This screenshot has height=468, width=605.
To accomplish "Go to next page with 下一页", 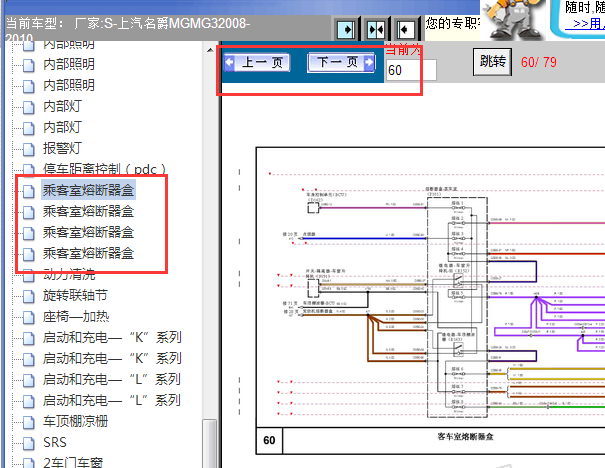I will click(x=341, y=63).
